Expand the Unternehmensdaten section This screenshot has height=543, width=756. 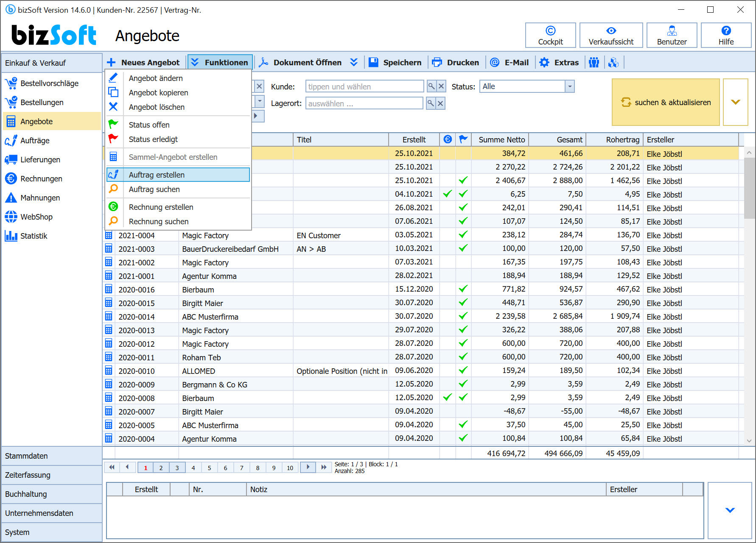(x=52, y=513)
